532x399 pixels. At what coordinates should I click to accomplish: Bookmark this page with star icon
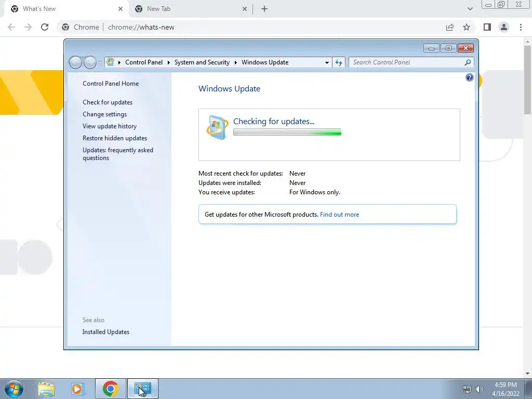click(467, 27)
